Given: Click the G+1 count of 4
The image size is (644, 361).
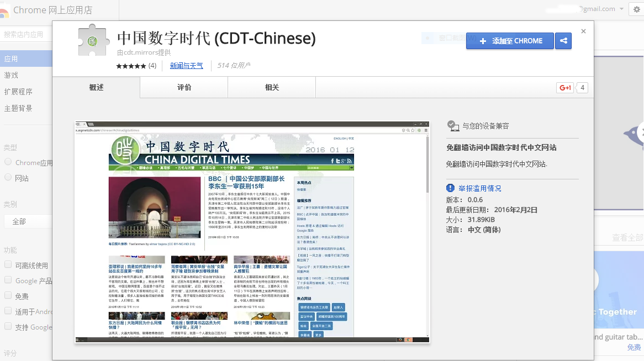Looking at the screenshot, I should point(582,87).
